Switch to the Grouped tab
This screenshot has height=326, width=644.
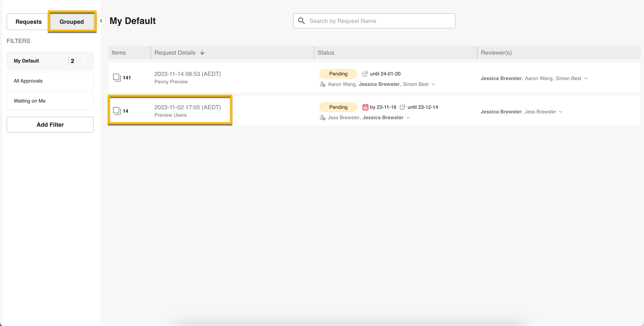coord(72,22)
